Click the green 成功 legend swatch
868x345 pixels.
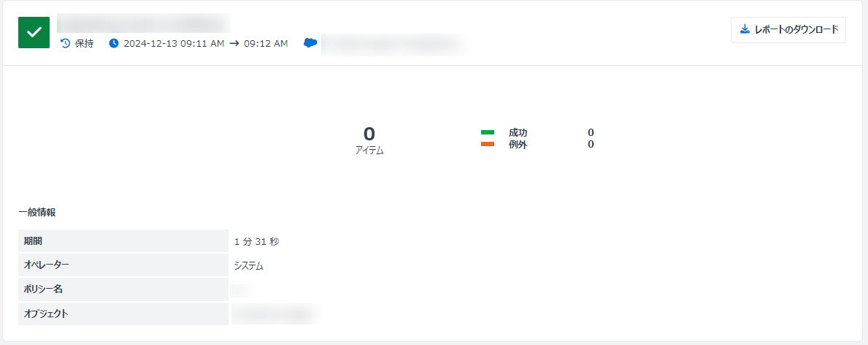488,132
